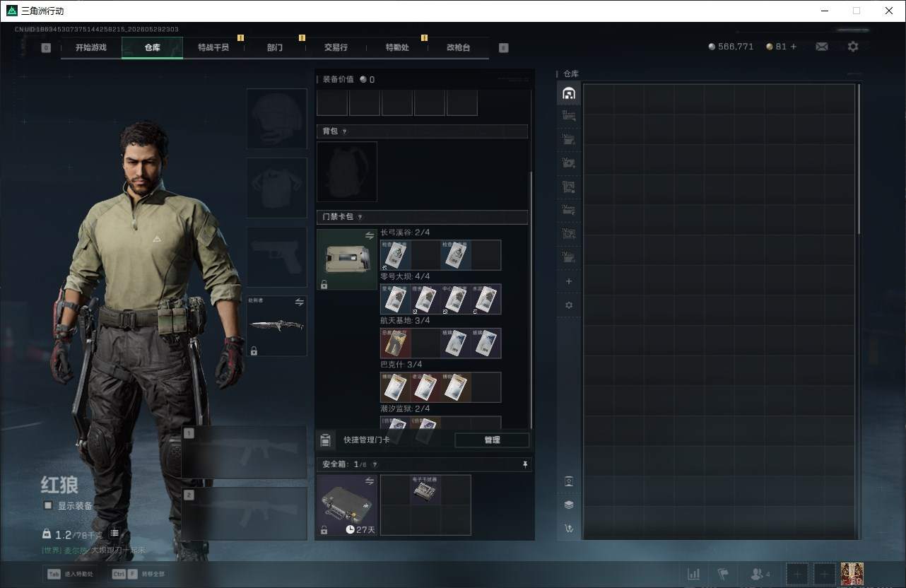The image size is (906, 588).
Task: Select the melee knife weapon slot
Action: click(x=276, y=326)
